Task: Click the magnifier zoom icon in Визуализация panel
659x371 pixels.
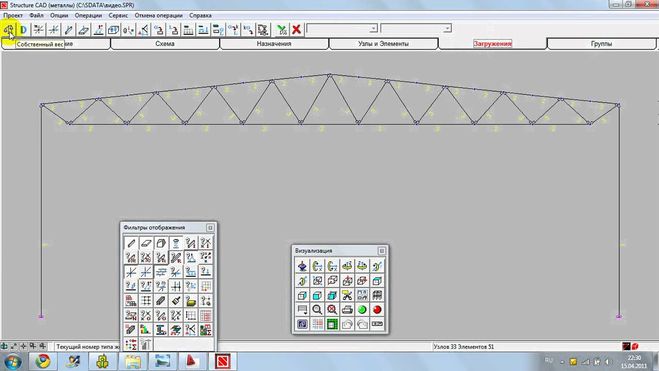Action: (317, 310)
